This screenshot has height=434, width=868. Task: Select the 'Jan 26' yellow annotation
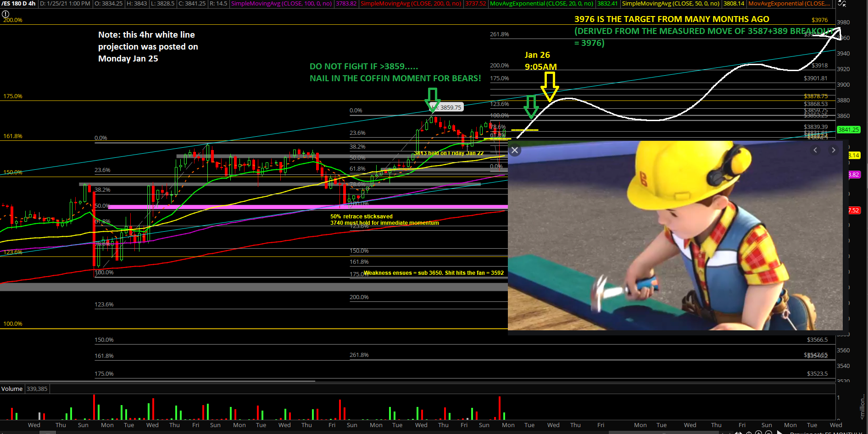coord(540,61)
